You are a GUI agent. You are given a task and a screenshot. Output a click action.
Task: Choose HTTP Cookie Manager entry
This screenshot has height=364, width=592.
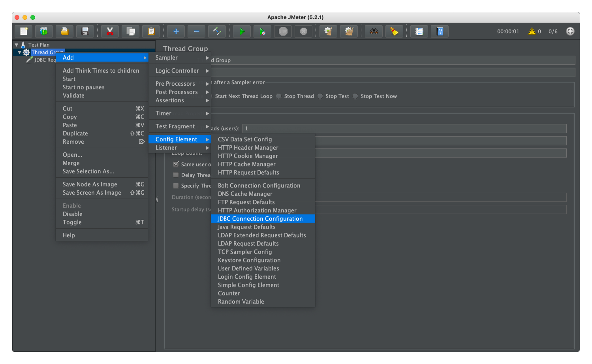(x=263, y=156)
